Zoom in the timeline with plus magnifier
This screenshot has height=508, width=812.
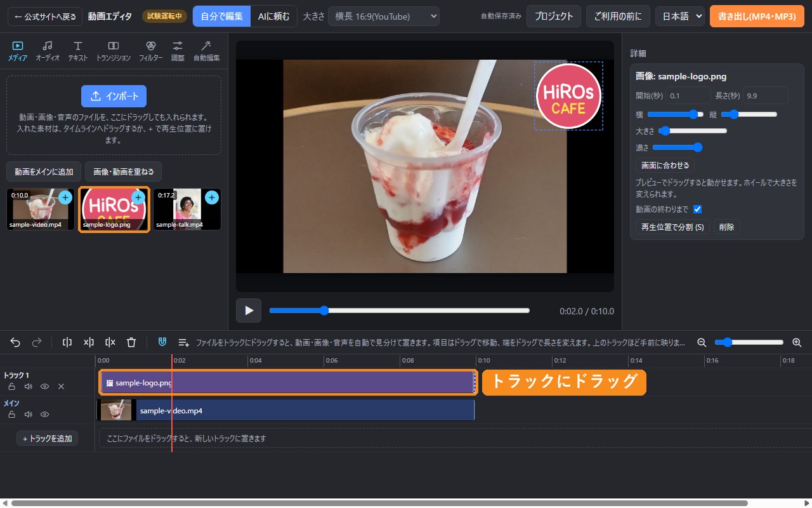click(x=797, y=342)
